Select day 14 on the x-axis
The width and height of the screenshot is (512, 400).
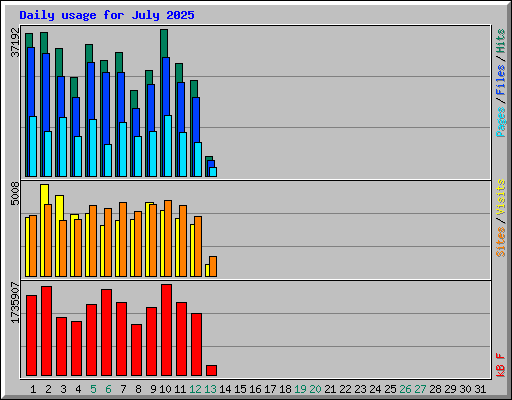coord(225,389)
